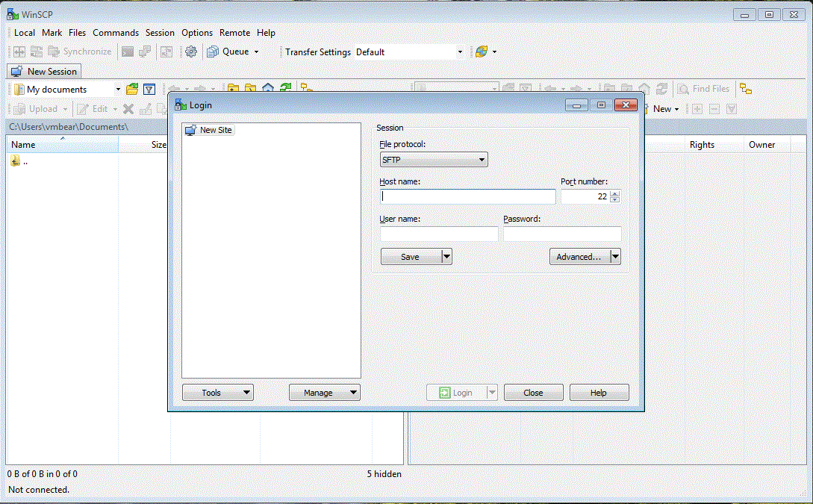The image size is (813, 504).
Task: Open the Tools dropdown button
Action: pos(218,393)
